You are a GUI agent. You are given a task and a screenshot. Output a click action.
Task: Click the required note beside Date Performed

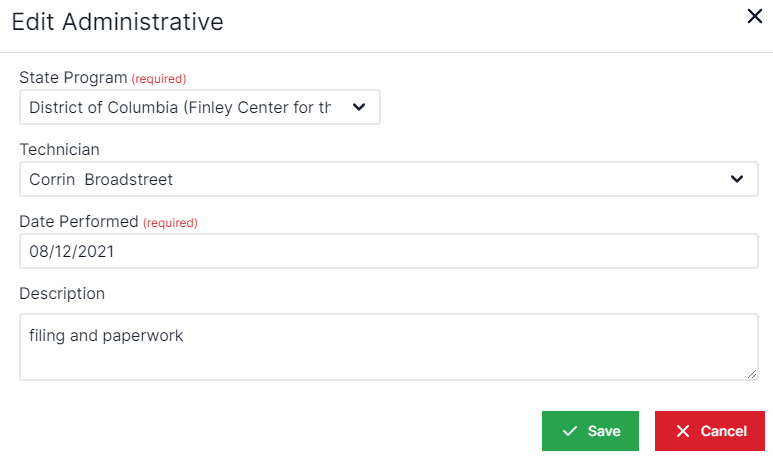pos(170,223)
